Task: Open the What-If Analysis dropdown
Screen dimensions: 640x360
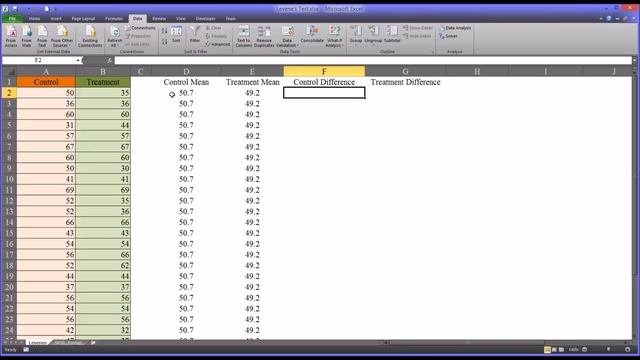Action: (334, 36)
